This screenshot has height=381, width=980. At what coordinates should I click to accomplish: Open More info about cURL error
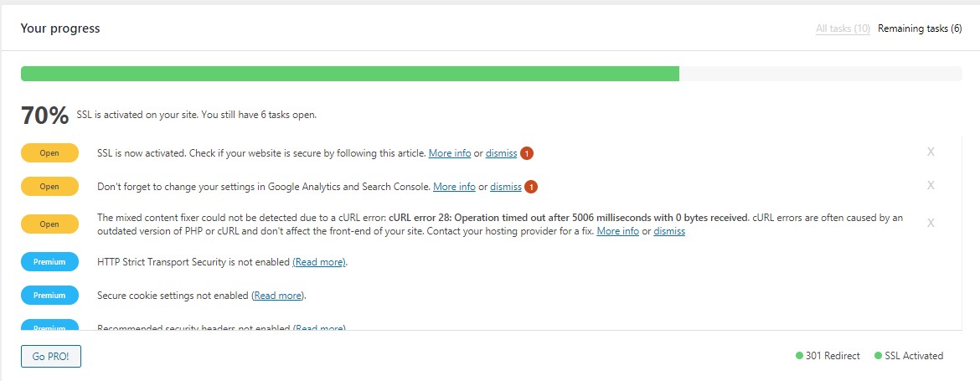[x=617, y=231]
